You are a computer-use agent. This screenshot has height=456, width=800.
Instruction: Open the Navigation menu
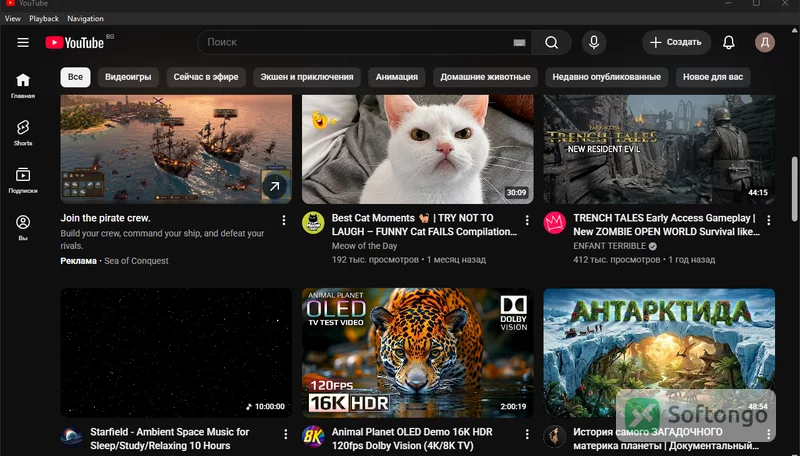[x=85, y=18]
